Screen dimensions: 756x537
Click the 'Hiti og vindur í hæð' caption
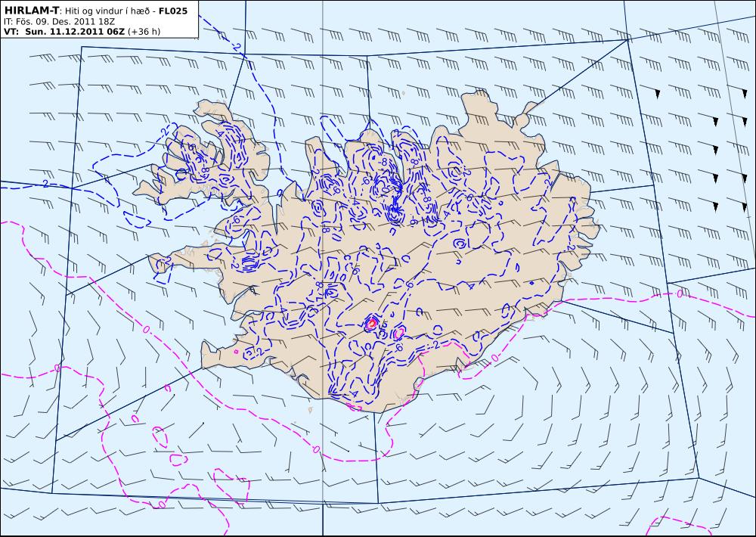point(106,11)
